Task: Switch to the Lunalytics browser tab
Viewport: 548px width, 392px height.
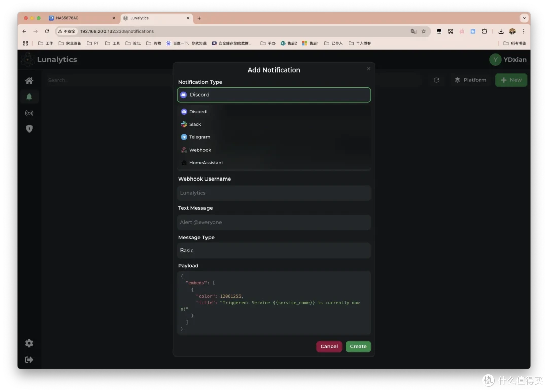Action: (157, 18)
